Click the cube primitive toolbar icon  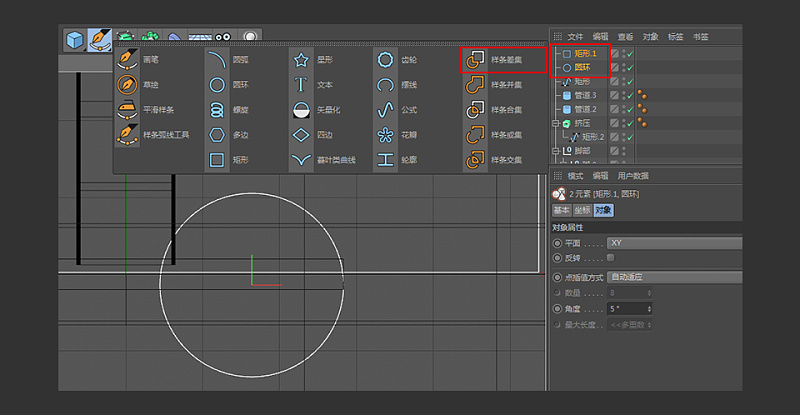tap(75, 39)
